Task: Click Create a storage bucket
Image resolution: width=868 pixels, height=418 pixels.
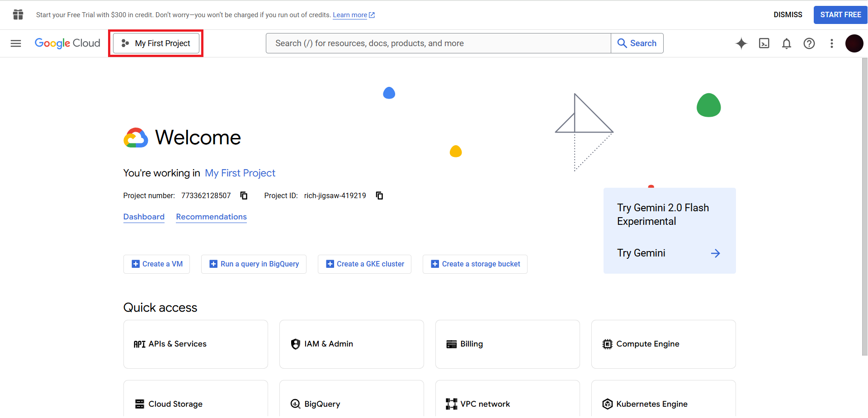Action: point(475,264)
